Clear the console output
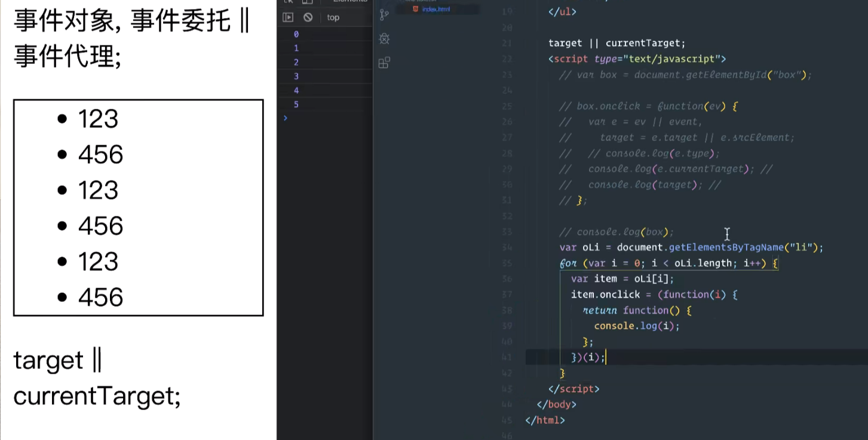The width and height of the screenshot is (868, 440). pyautogui.click(x=308, y=17)
